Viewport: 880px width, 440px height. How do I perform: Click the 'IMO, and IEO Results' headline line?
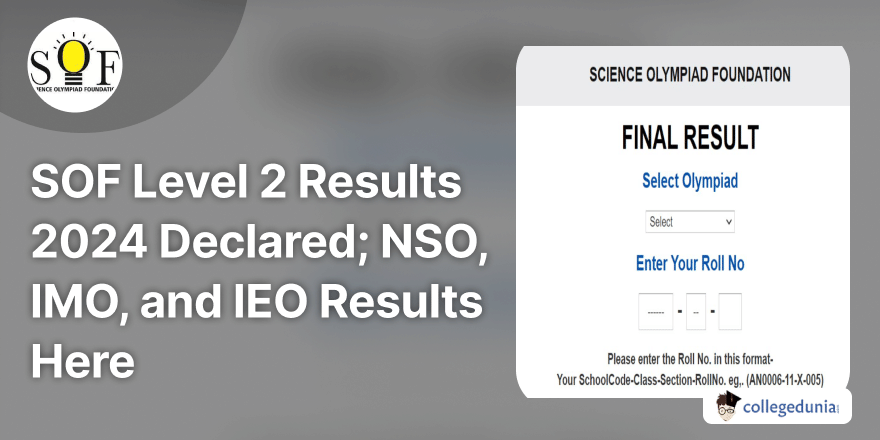tap(256, 301)
